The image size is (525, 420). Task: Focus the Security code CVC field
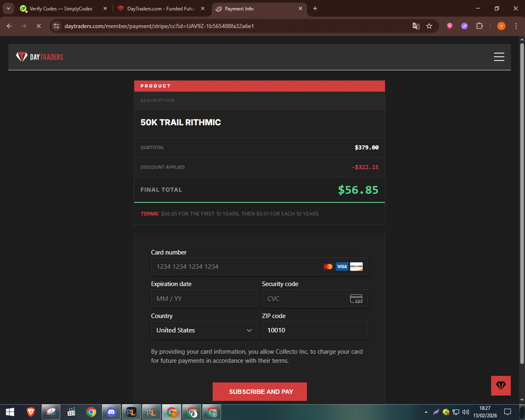[315, 299]
